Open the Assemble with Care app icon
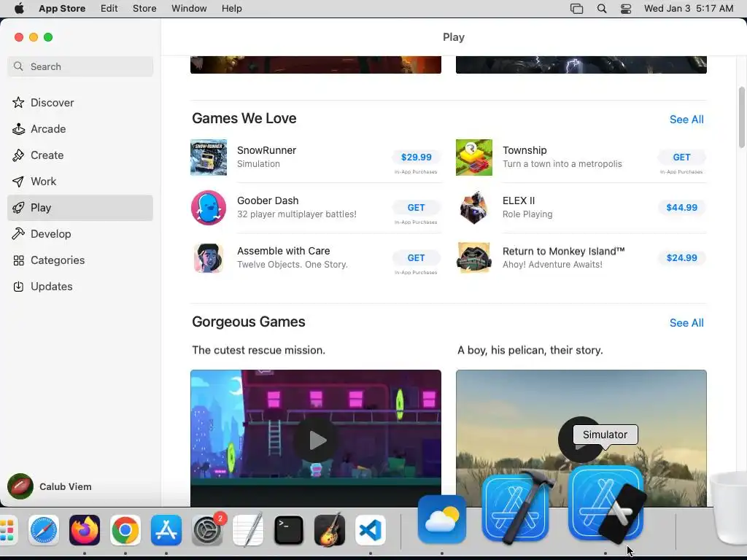747x560 pixels. point(209,257)
